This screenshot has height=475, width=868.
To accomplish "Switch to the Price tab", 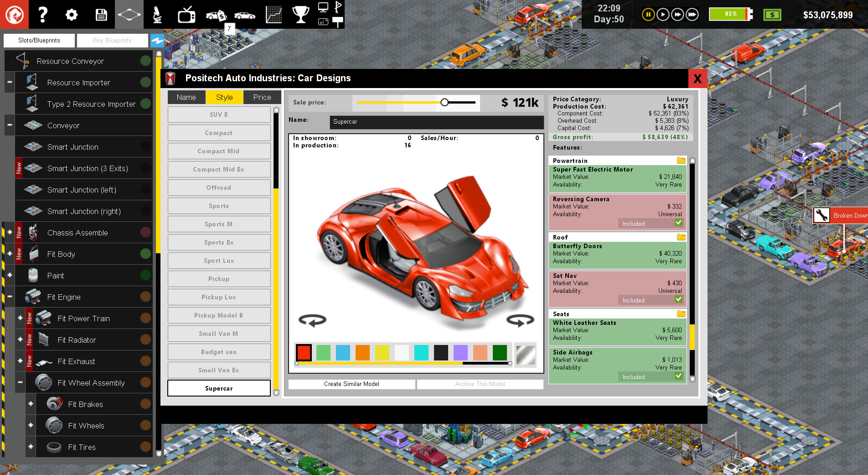I will [x=262, y=97].
